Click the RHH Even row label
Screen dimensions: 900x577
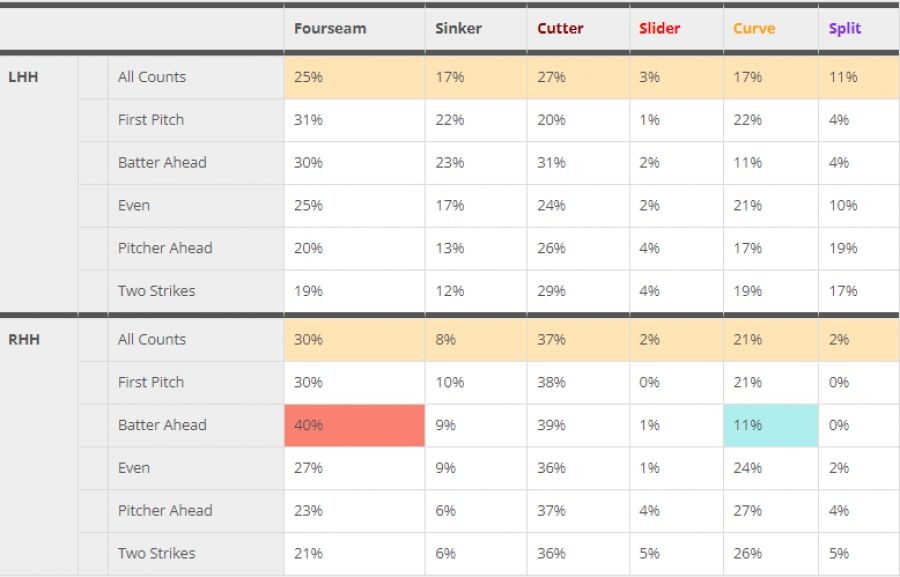click(134, 468)
